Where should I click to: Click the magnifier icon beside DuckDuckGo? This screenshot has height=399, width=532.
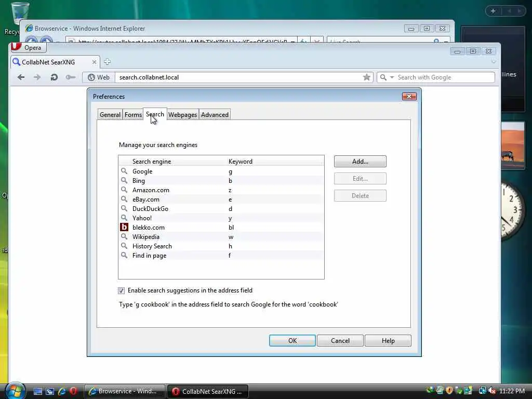tap(124, 208)
